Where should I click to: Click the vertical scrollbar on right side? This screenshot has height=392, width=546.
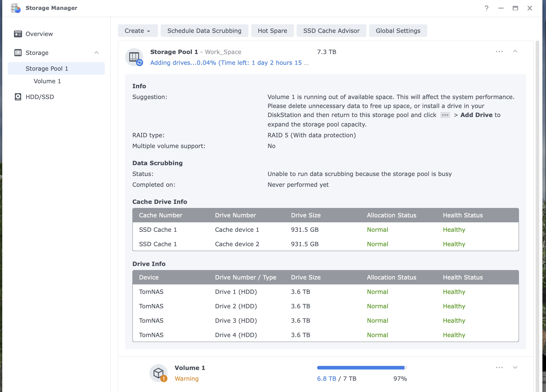click(537, 192)
